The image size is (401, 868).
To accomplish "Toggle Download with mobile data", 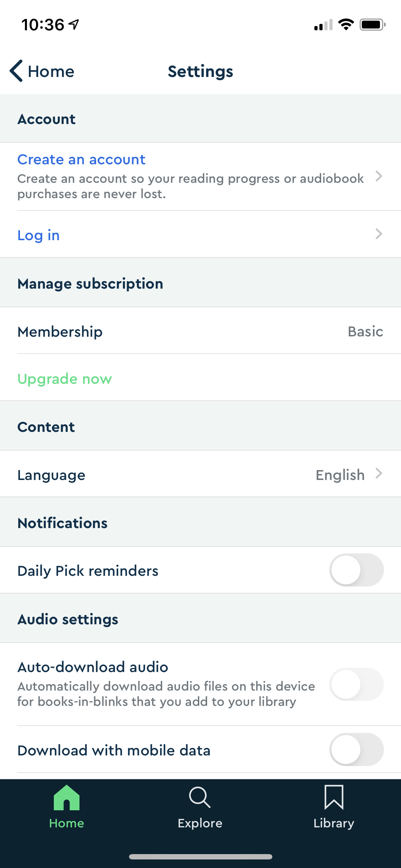I will click(x=356, y=749).
